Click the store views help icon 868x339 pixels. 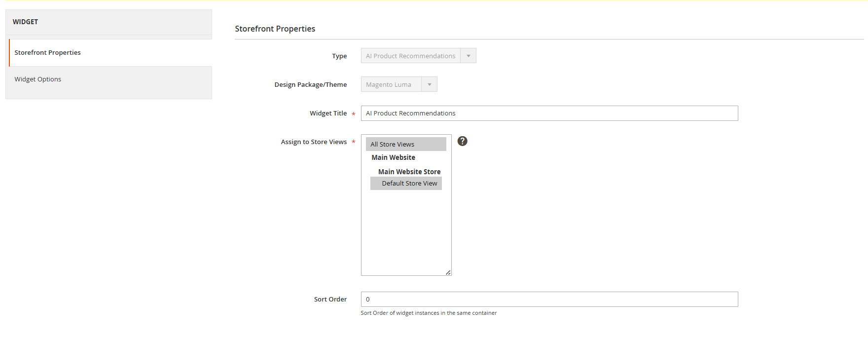coord(463,141)
